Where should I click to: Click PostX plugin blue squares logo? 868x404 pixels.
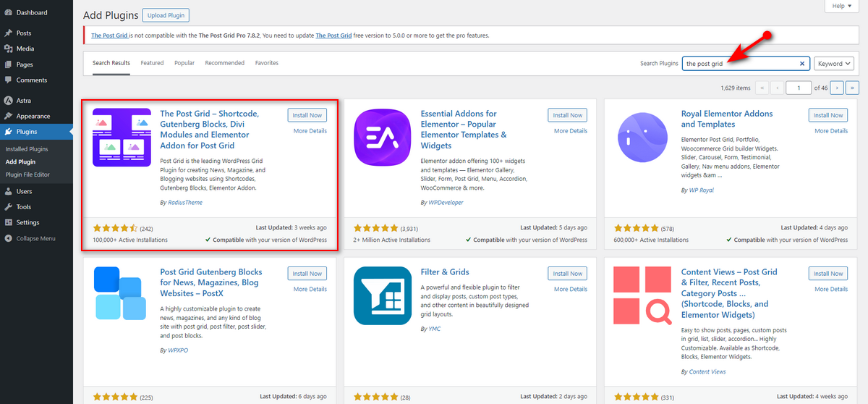(x=120, y=293)
